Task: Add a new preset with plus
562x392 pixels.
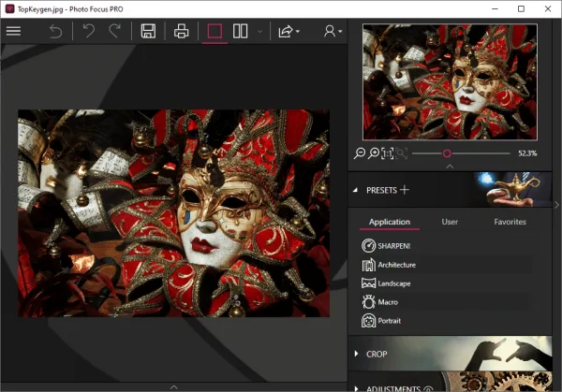Action: (405, 190)
